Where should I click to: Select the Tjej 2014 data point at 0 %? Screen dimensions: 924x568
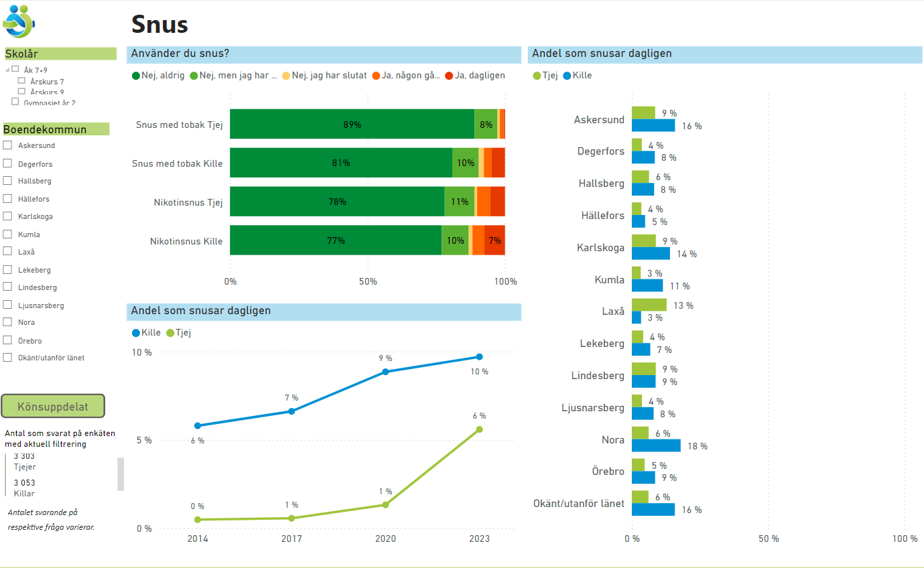click(x=197, y=520)
